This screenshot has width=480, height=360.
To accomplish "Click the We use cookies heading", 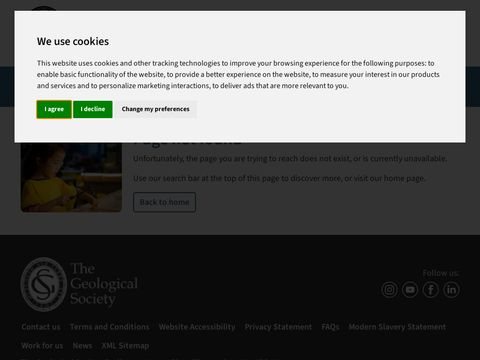I will click(x=73, y=41).
